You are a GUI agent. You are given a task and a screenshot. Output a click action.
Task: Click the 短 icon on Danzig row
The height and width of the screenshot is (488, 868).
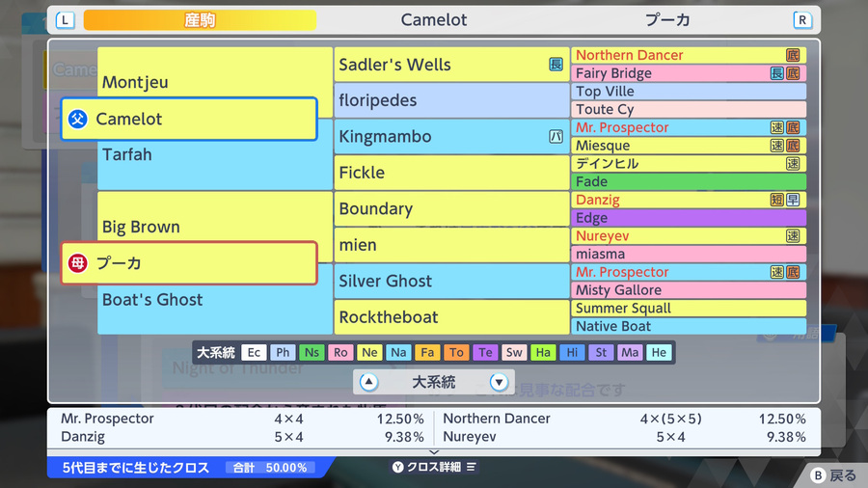[x=777, y=200]
